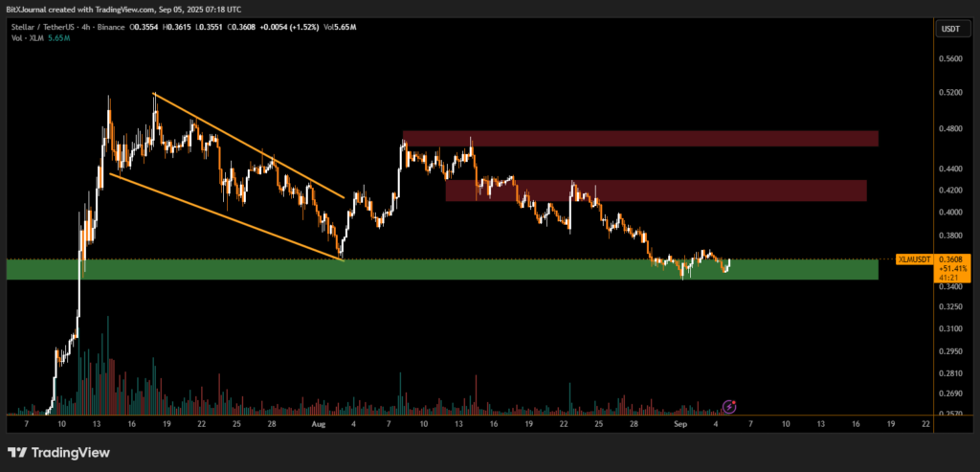Screen dimensions: 980x472
Task: Select the lower orange wedge trendline
Action: 226,216
